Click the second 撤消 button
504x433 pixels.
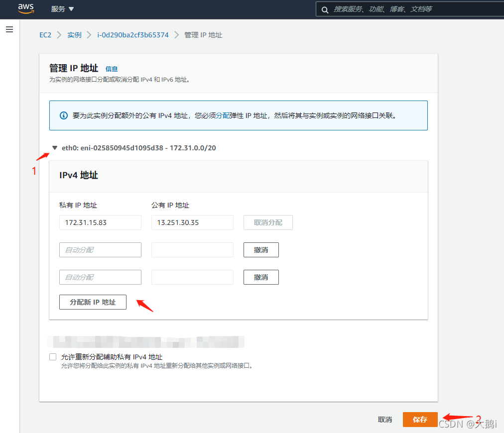click(x=261, y=277)
